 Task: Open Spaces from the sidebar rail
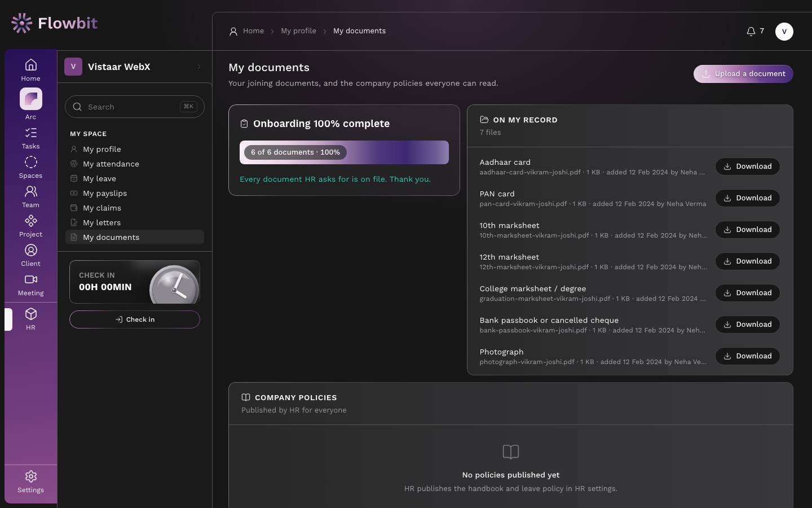coord(30,168)
